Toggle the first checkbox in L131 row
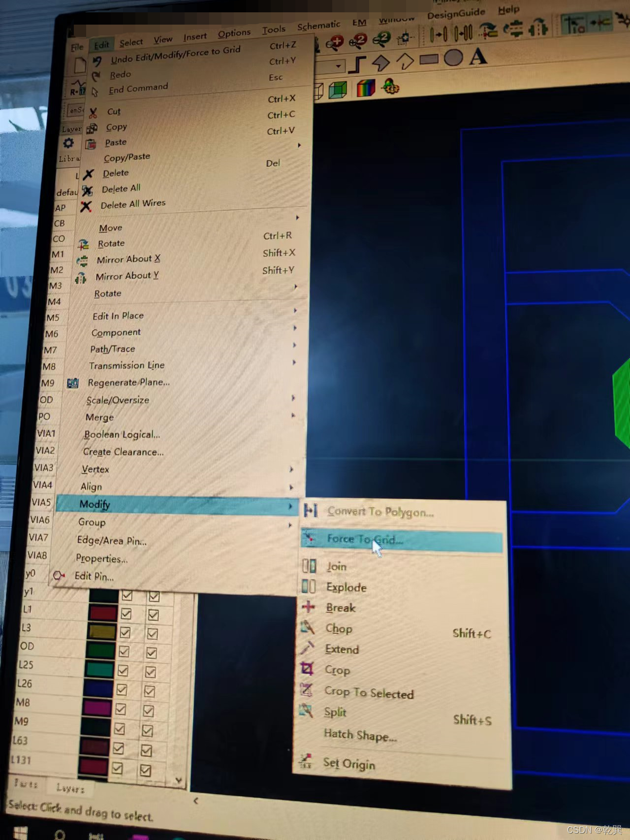This screenshot has height=840, width=630. (x=117, y=768)
